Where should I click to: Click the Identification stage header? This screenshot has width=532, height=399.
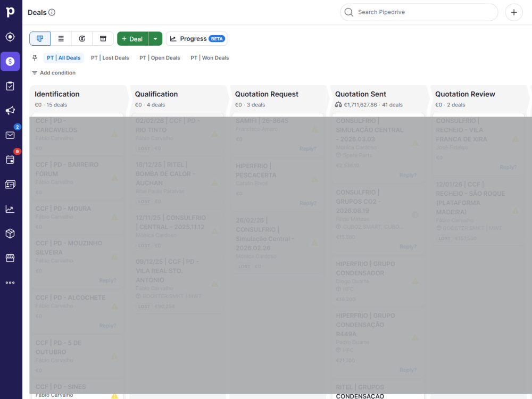point(57,94)
